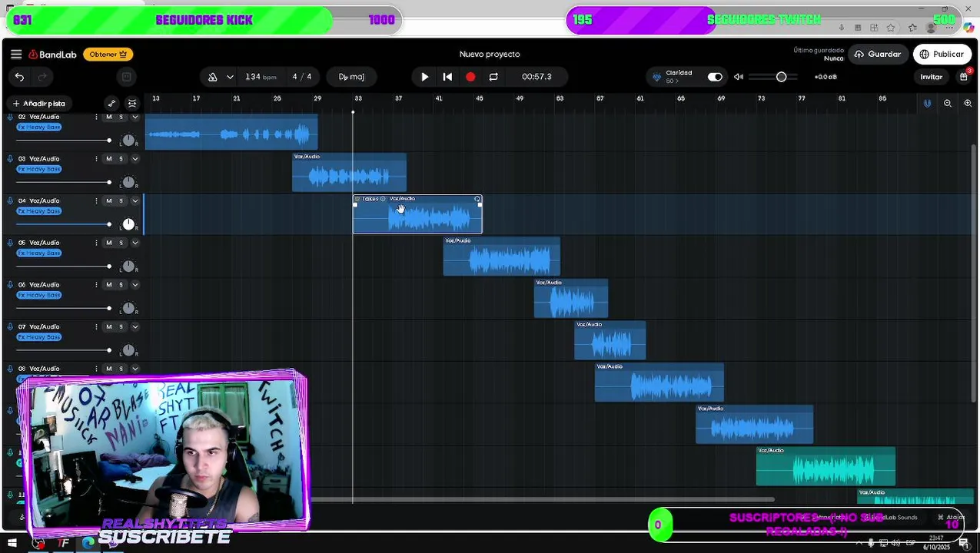Open track 05 three-dot menu

click(96, 243)
